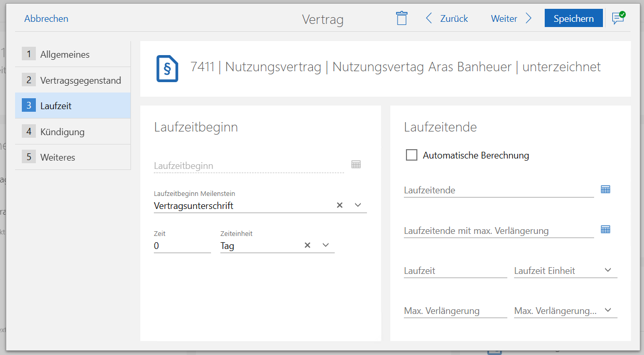
Task: Click the trash delete icon
Action: click(401, 18)
